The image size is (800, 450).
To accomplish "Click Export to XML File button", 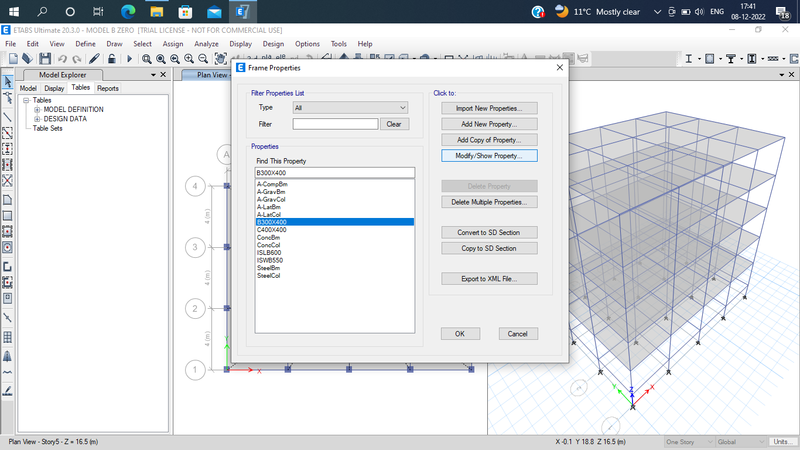I will click(489, 279).
